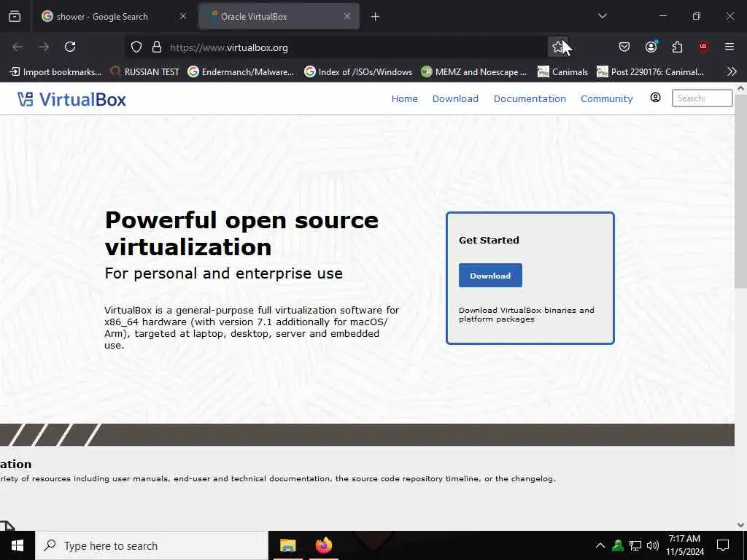Go to Home in site navigation
The image size is (747, 560).
404,98
